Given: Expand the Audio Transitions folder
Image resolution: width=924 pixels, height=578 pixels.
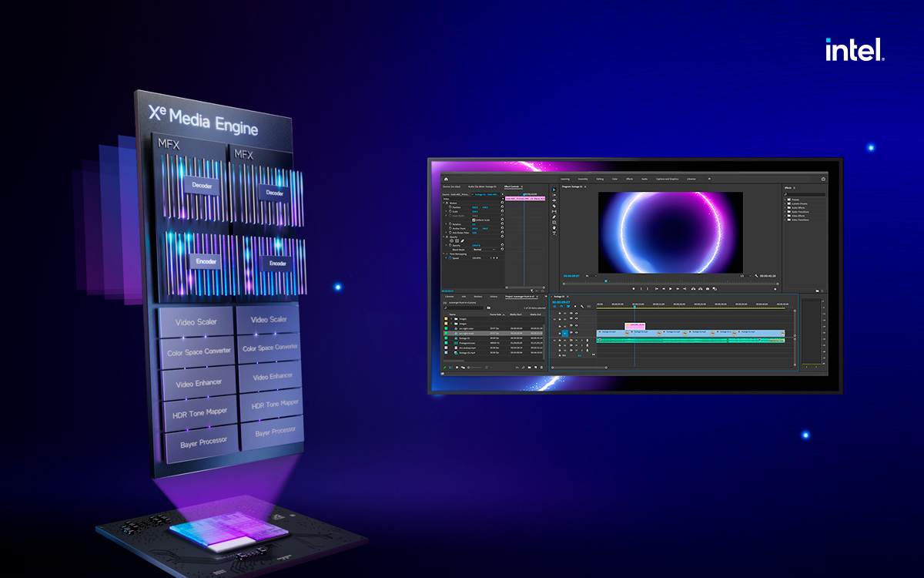Looking at the screenshot, I should [785, 212].
